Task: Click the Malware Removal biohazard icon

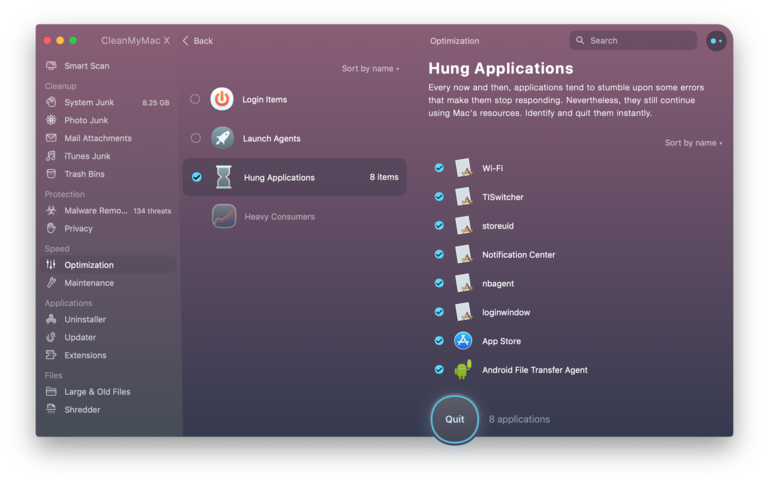Action: [51, 210]
